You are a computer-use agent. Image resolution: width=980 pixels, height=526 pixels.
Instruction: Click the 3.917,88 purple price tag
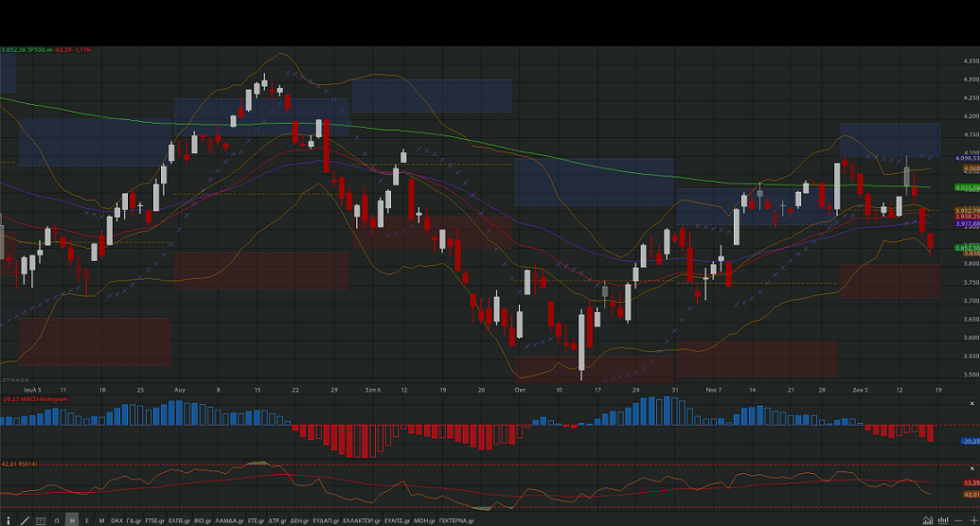tap(967, 223)
